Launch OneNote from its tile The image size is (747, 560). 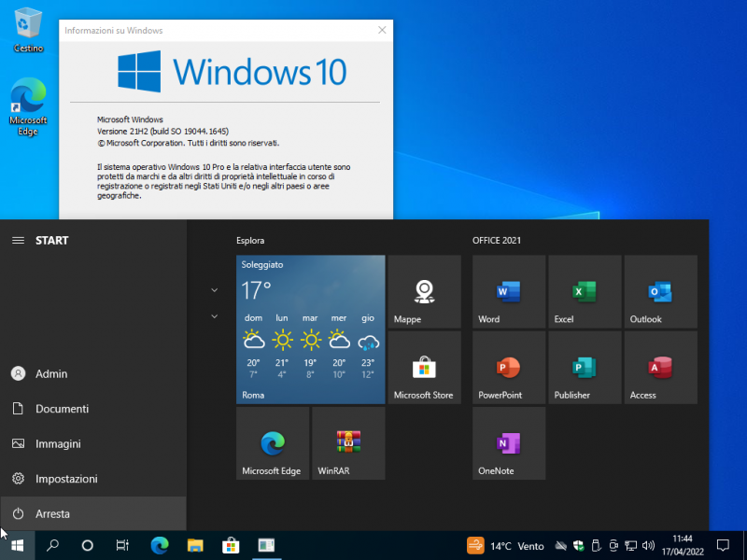(508, 443)
